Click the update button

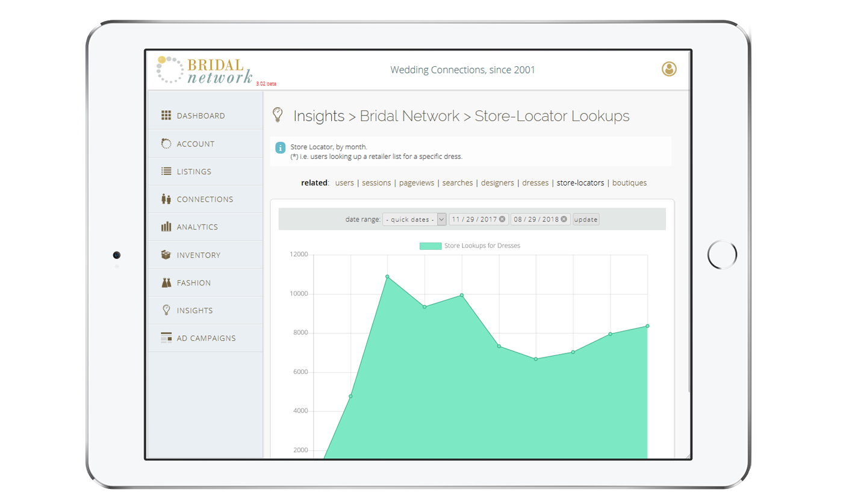point(586,219)
